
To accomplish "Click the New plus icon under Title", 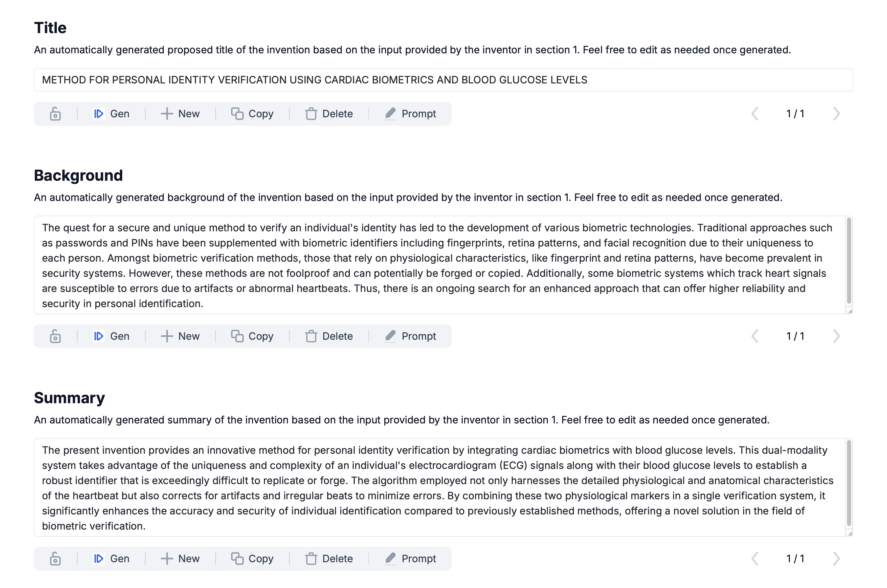I will [167, 114].
